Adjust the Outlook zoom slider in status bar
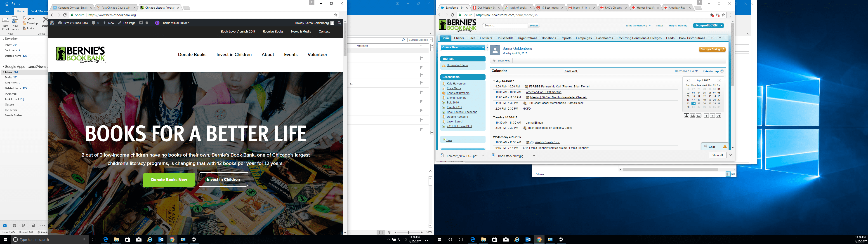Screen dimensions: 868x244 click(409, 232)
